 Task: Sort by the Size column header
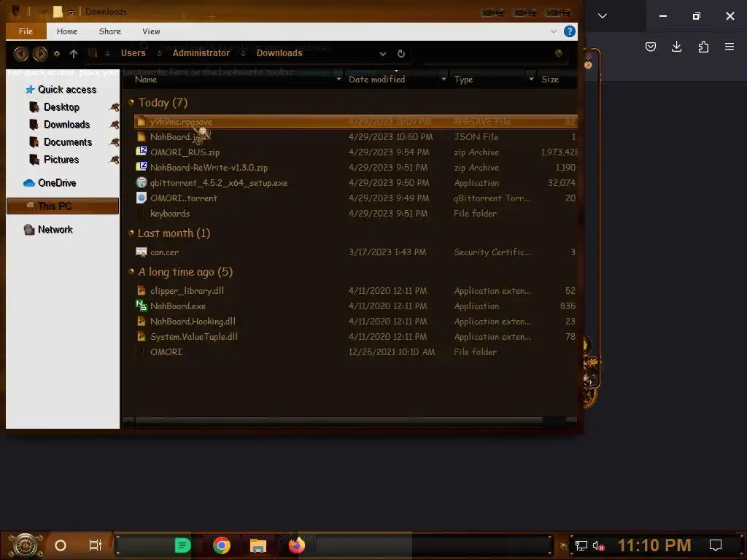[x=550, y=79]
